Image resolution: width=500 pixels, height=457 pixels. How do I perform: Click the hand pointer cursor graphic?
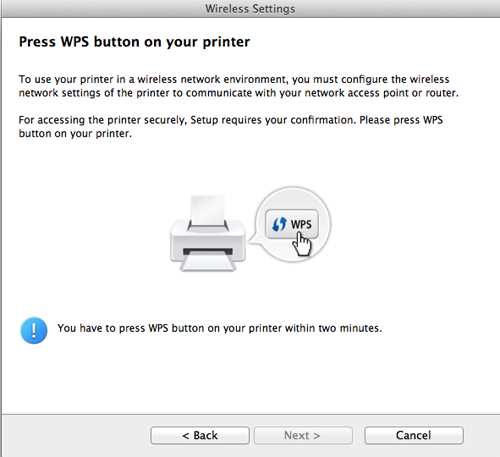point(302,245)
